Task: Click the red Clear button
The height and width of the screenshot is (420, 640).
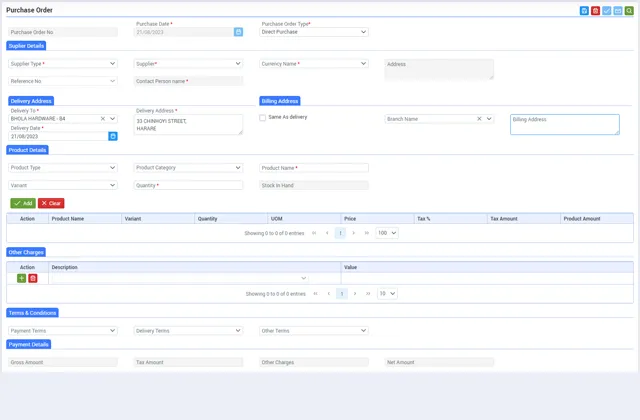Action: pos(51,203)
